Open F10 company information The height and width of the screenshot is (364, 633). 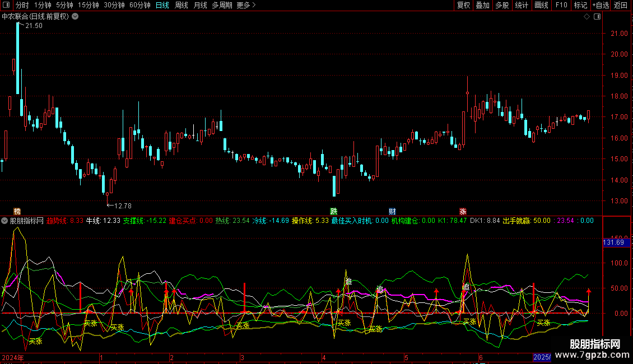tap(561, 6)
